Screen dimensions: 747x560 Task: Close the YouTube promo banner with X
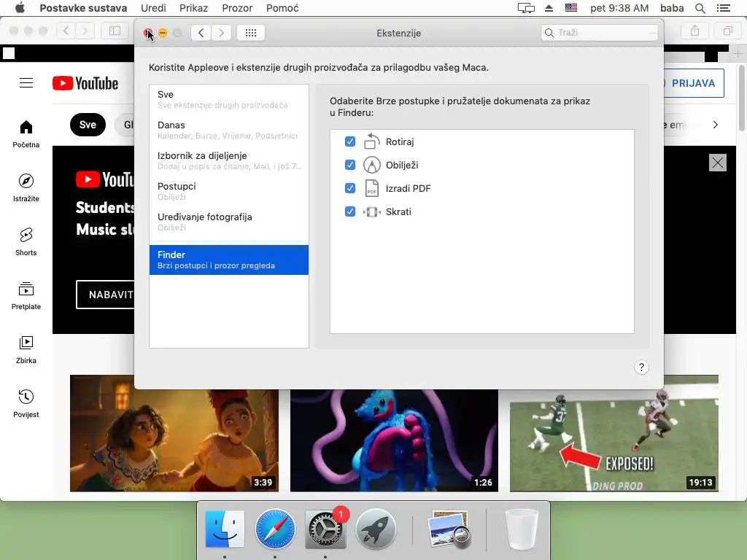(x=718, y=163)
